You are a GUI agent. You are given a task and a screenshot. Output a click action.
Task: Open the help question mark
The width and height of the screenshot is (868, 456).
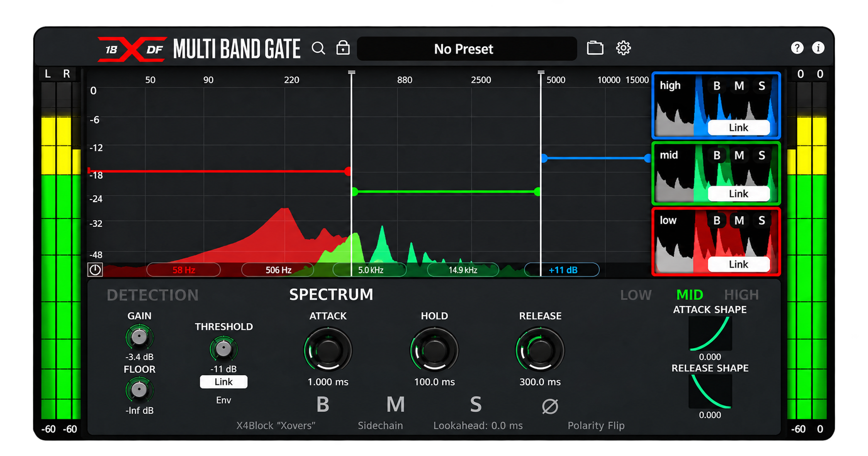pos(797,48)
